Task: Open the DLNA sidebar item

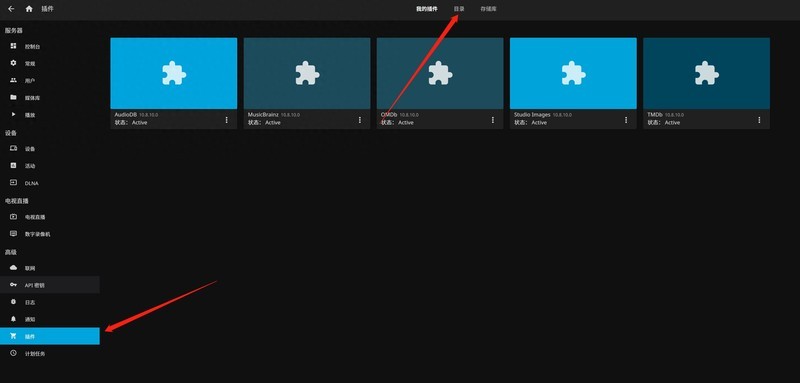Action: click(x=50, y=183)
